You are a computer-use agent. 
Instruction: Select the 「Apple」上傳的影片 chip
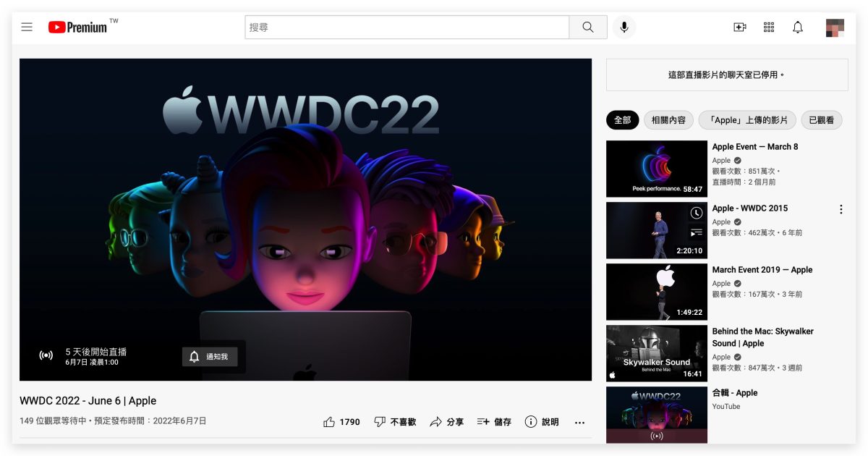tap(747, 120)
